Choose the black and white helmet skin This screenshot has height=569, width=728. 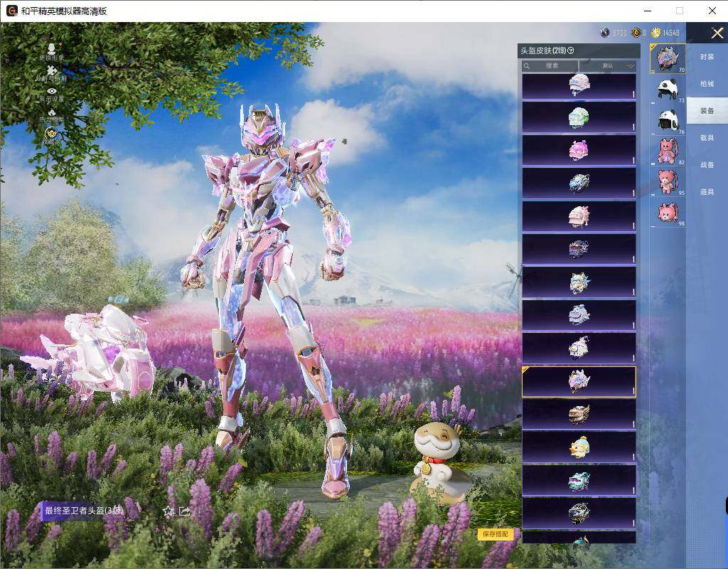pyautogui.click(x=579, y=514)
